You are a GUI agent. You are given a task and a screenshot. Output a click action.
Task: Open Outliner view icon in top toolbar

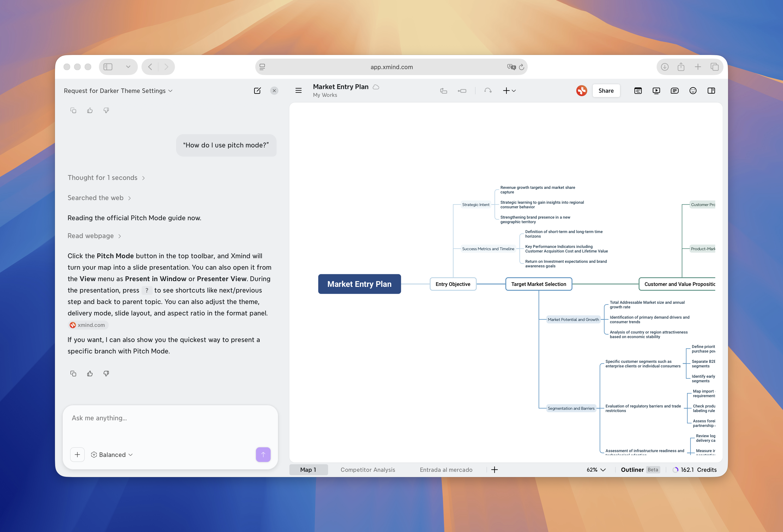pyautogui.click(x=638, y=91)
